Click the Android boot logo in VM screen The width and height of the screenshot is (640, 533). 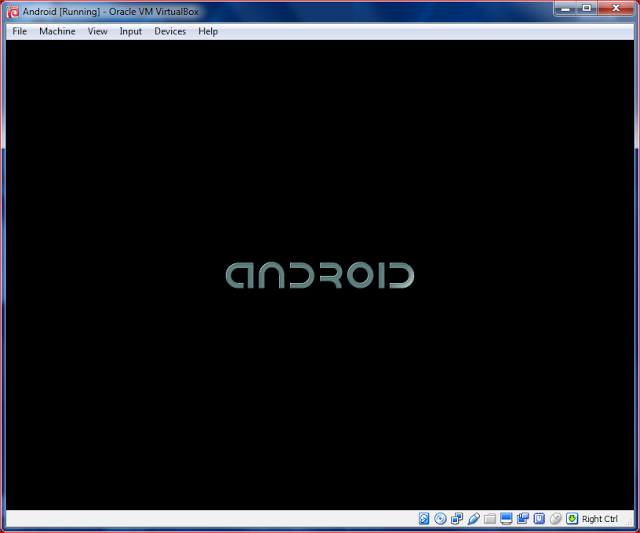[320, 275]
